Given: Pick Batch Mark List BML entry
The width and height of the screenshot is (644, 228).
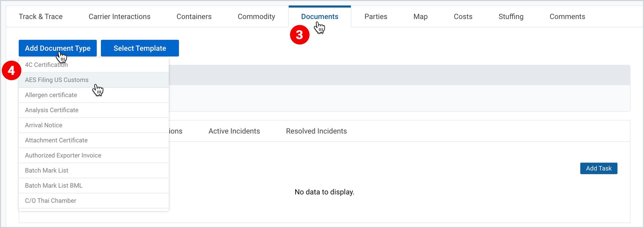Looking at the screenshot, I should point(94,186).
